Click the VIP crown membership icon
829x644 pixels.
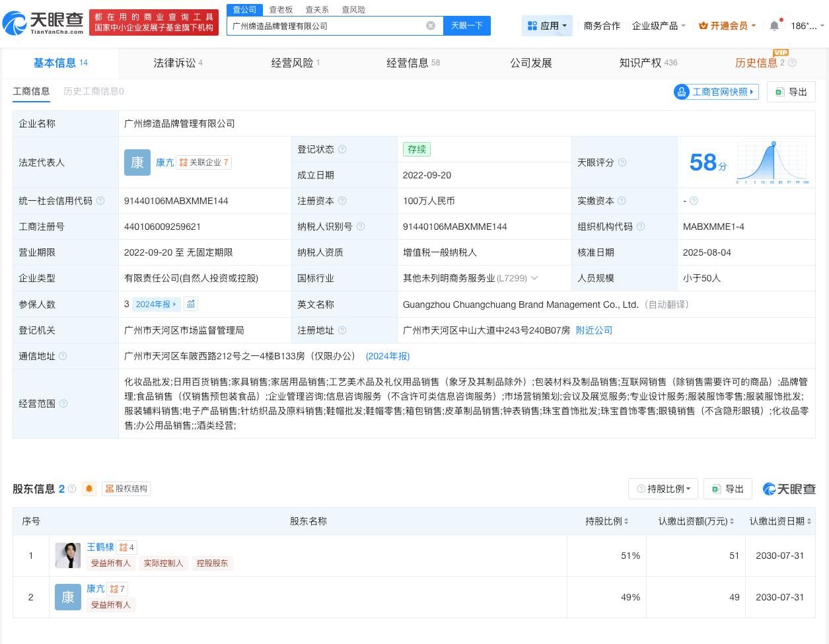click(703, 26)
